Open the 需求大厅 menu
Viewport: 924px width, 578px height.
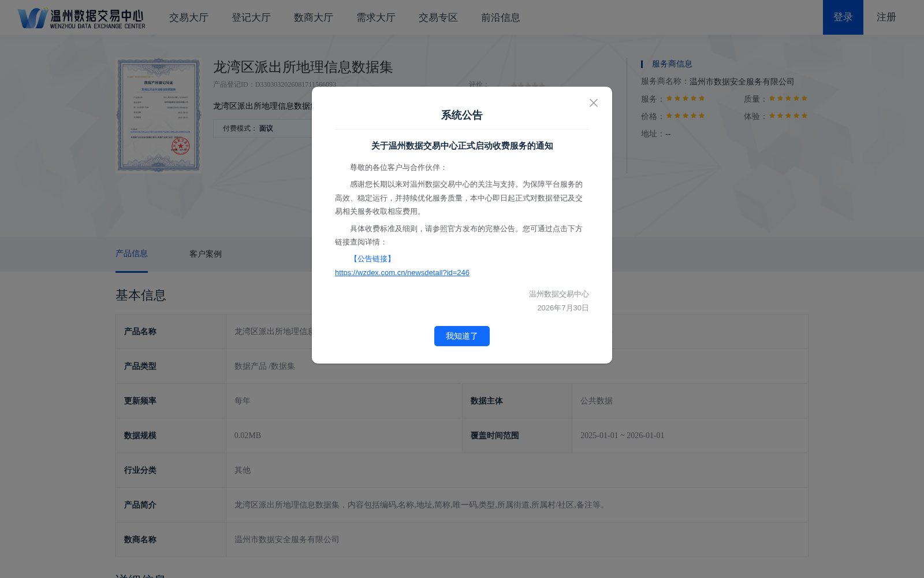[376, 17]
